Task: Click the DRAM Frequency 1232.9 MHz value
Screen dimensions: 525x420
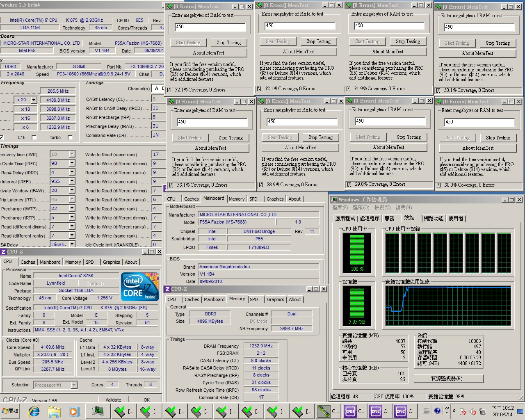Action: click(261, 346)
